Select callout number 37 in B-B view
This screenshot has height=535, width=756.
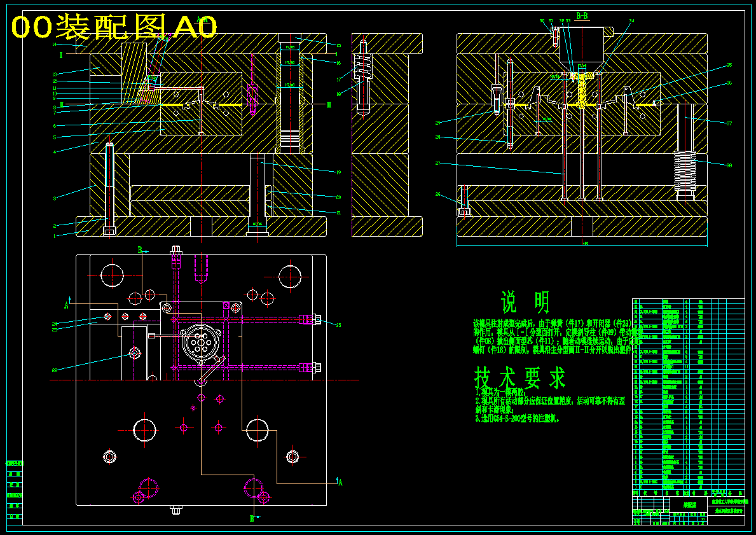coord(729,123)
